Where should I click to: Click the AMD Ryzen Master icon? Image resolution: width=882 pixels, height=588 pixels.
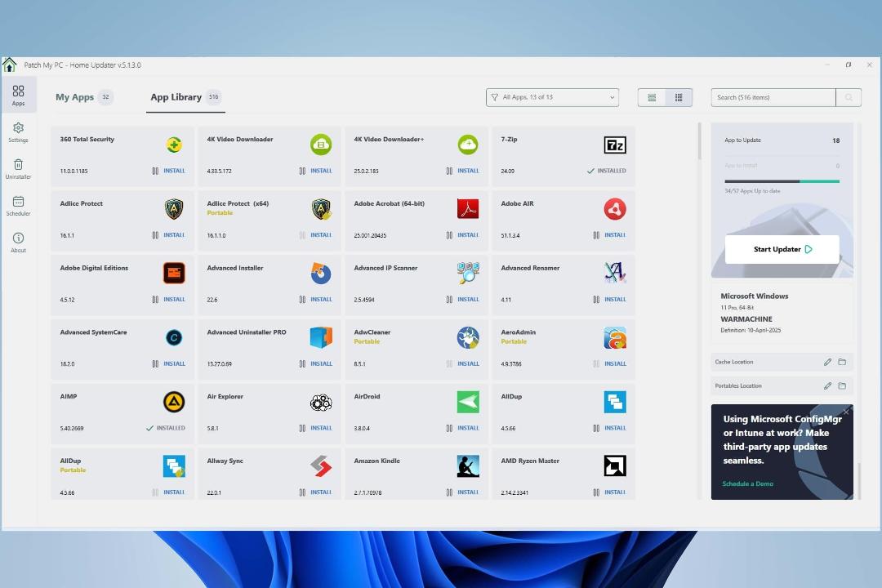pos(615,465)
